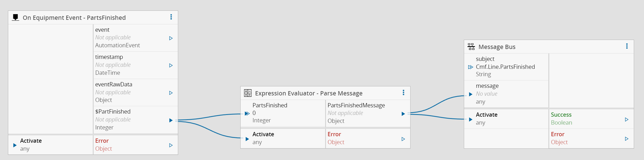Screen dimensions: 644x160
Task: Click the PartsFinishedMessage output port arrow
Action: 403,114
